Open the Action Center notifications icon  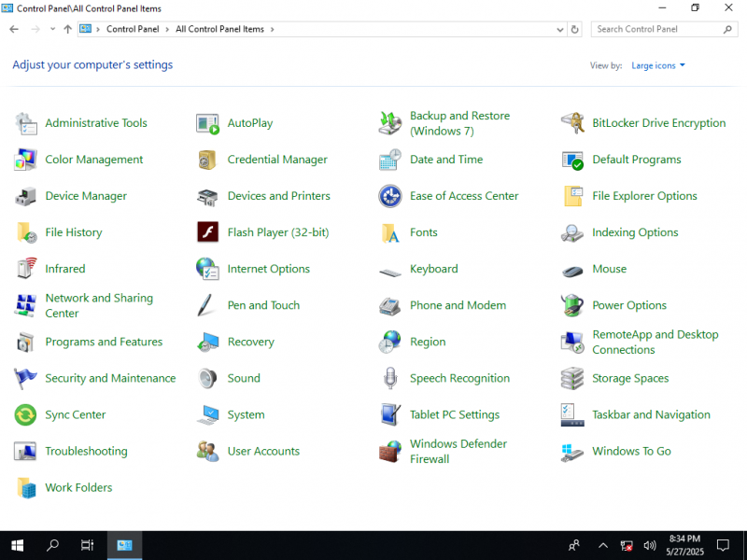pos(723,546)
